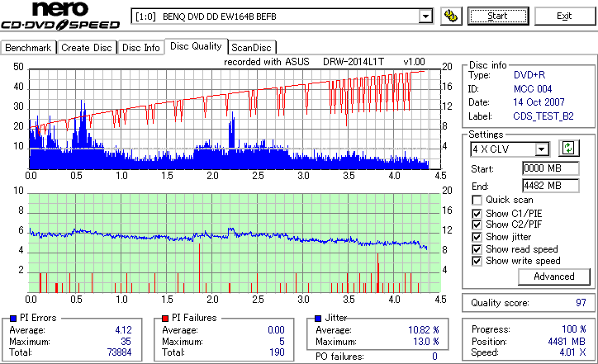Click the Quality score value 97

tap(581, 303)
